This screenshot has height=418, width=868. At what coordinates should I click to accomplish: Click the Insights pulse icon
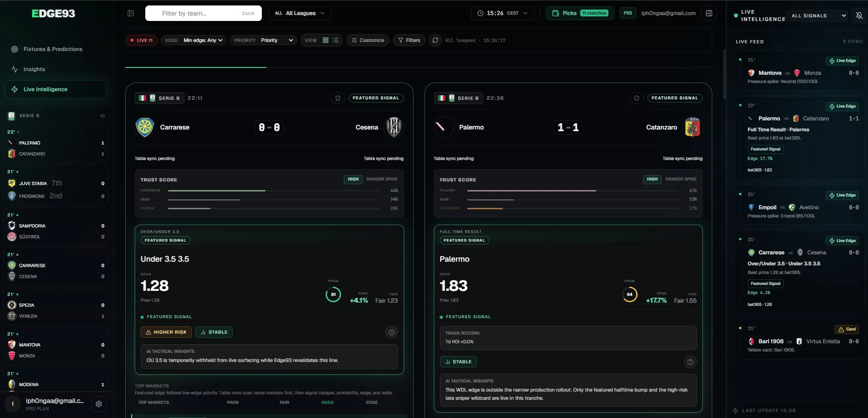(x=15, y=69)
